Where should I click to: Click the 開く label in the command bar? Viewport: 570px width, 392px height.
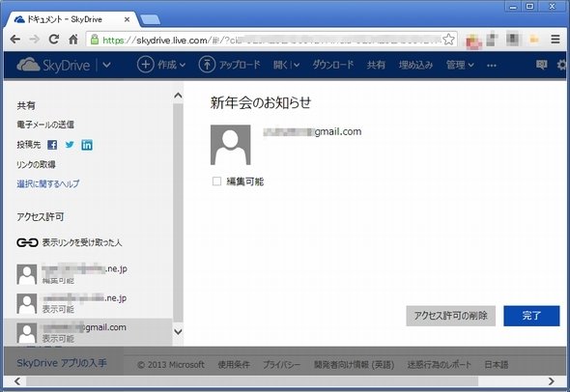tap(280, 65)
